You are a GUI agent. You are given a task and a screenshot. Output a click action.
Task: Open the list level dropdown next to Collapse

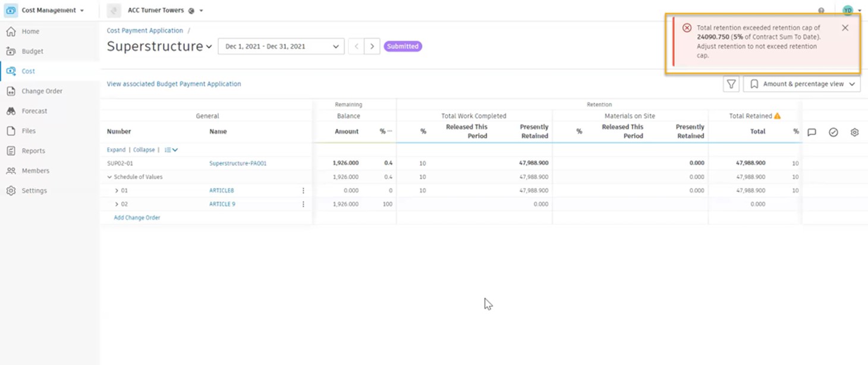(171, 150)
